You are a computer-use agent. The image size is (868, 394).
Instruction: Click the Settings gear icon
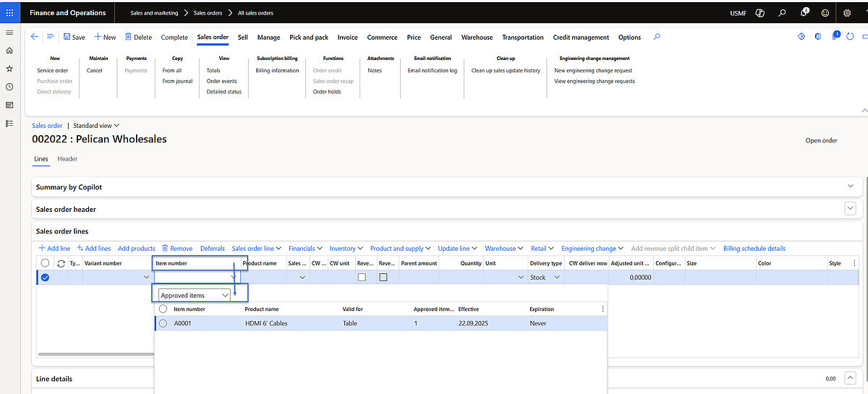(847, 13)
